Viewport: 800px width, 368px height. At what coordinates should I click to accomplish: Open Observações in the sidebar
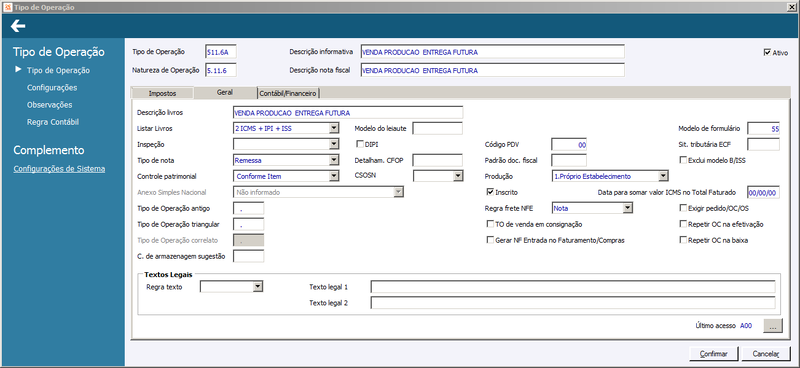pos(49,105)
